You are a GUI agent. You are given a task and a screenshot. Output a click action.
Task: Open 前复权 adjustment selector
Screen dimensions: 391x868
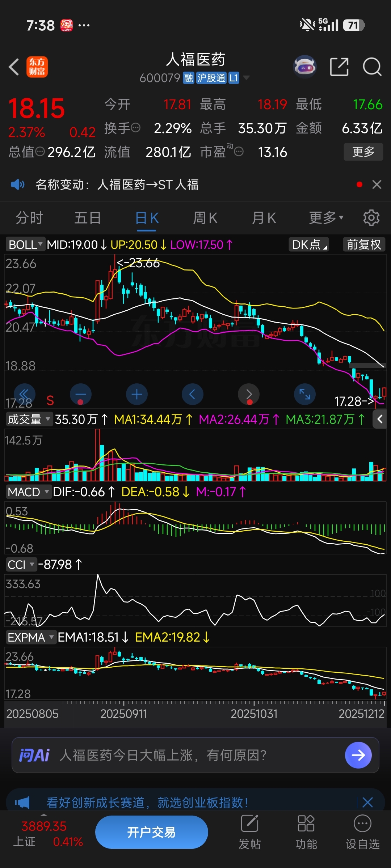pos(364,244)
